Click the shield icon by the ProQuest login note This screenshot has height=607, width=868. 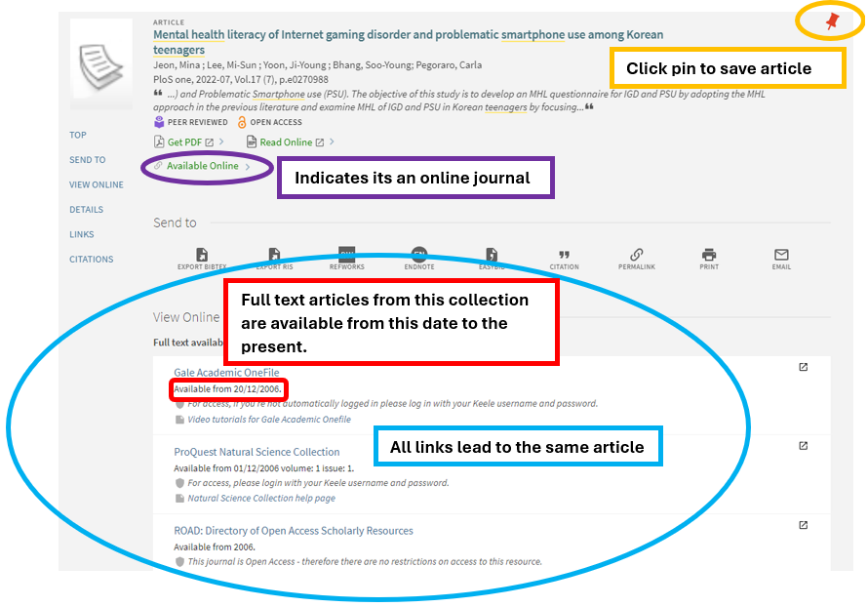[179, 483]
